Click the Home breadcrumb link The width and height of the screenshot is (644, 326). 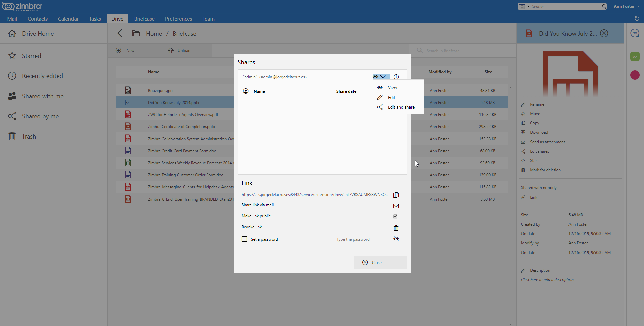click(x=154, y=34)
